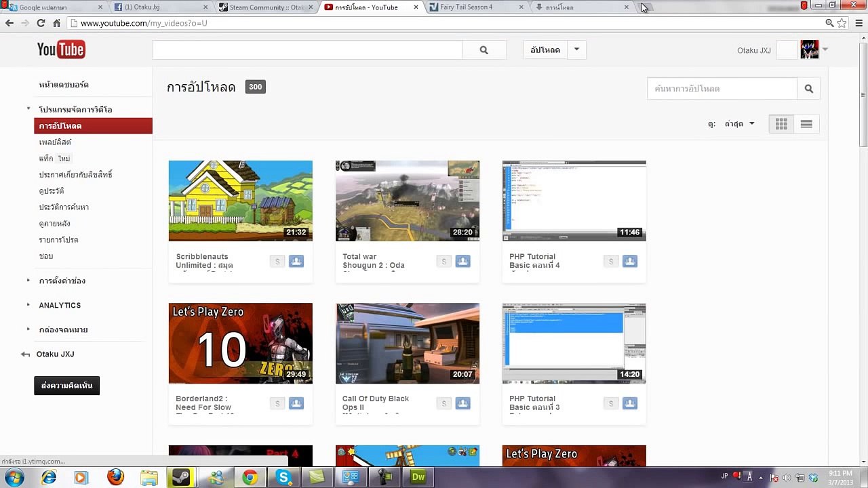This screenshot has width=868, height=488.
Task: Open Call Of Duty Black Ops II thumbnail
Action: pyautogui.click(x=408, y=343)
